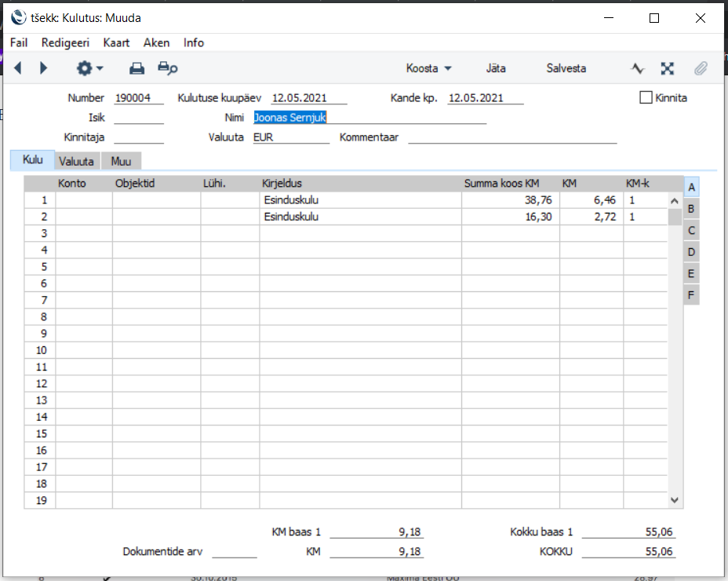Open the activity pulse icon
728x581 pixels.
pos(638,69)
